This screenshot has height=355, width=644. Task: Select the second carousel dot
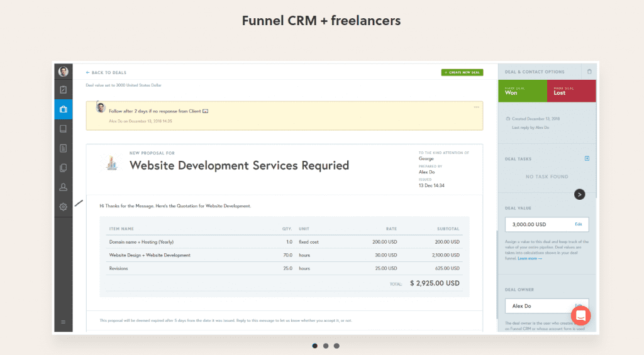[326, 346]
